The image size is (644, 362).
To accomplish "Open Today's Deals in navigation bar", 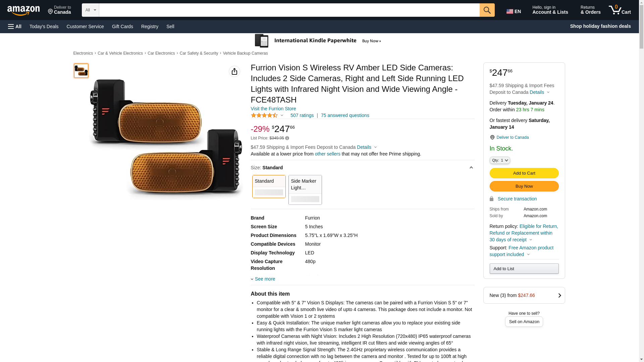I will tap(44, 26).
